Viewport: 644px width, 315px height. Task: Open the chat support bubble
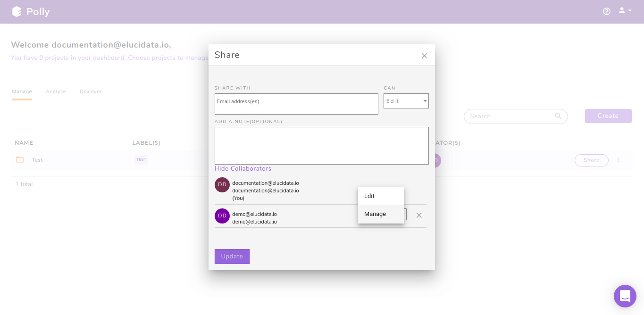click(625, 296)
